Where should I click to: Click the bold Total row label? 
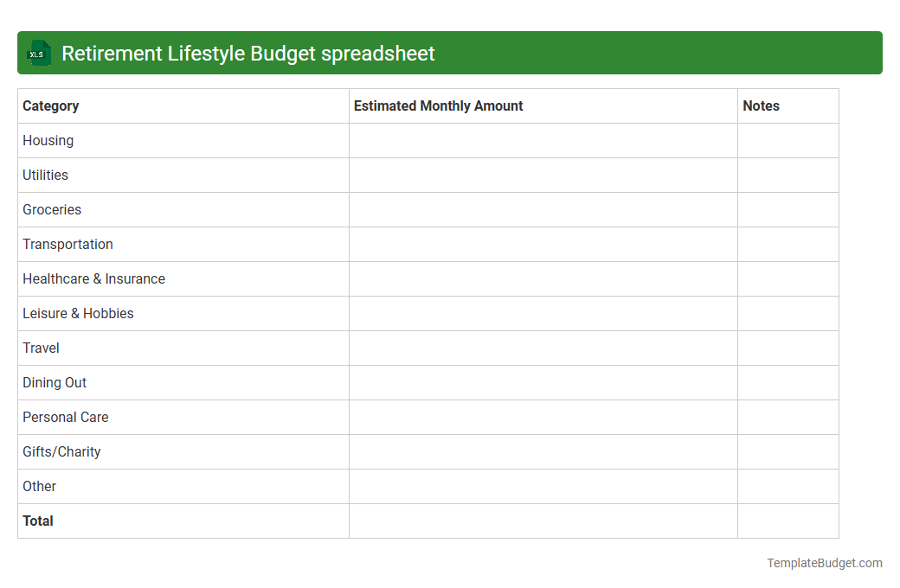coord(38,521)
